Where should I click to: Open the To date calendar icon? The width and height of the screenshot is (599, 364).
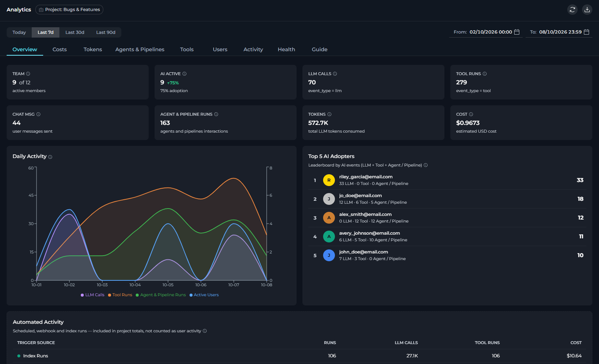click(586, 32)
